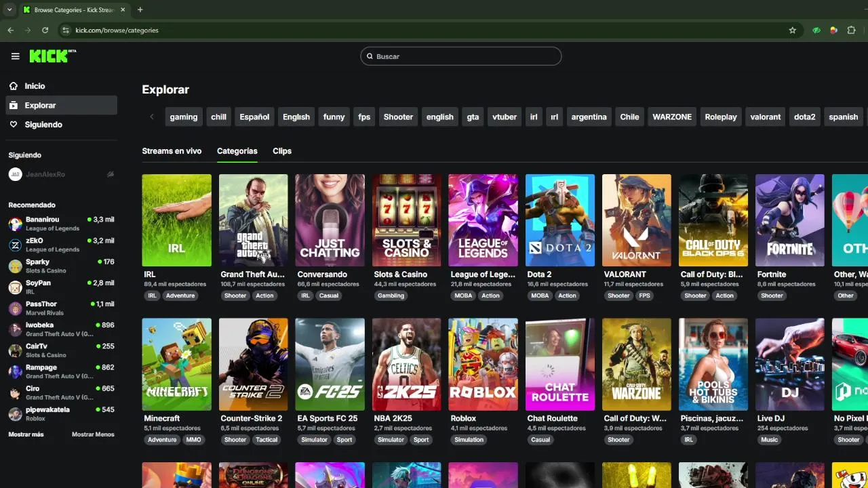Click the Gambling tag under Slots & Casino

click(x=391, y=296)
